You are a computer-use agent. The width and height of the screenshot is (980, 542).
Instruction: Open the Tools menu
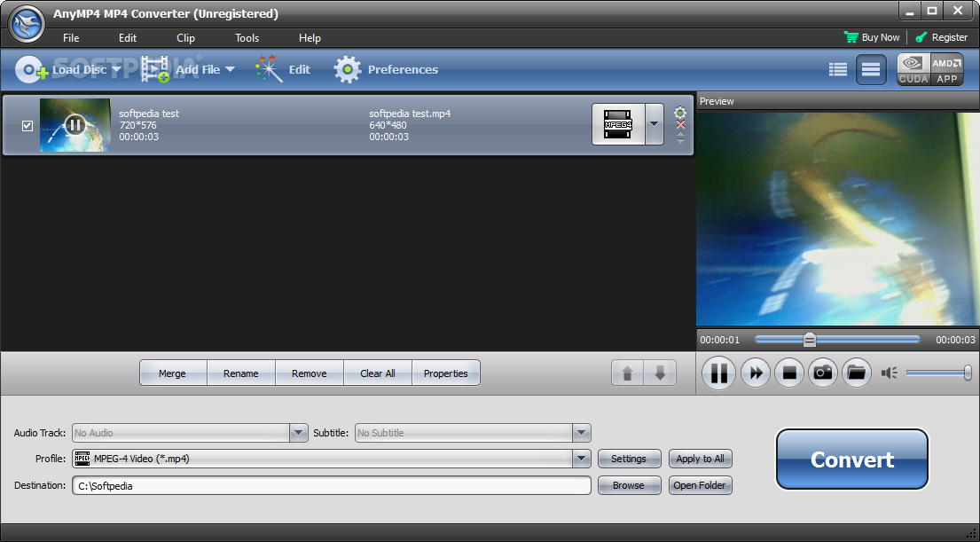tap(247, 38)
